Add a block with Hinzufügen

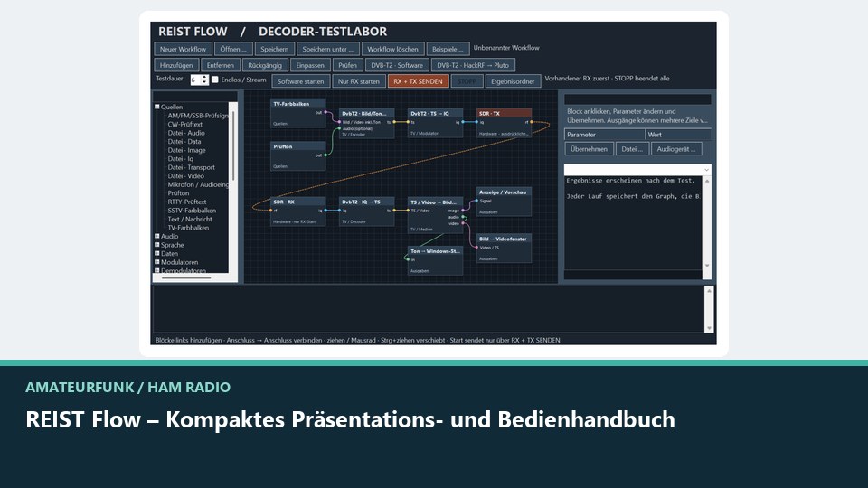pos(176,65)
